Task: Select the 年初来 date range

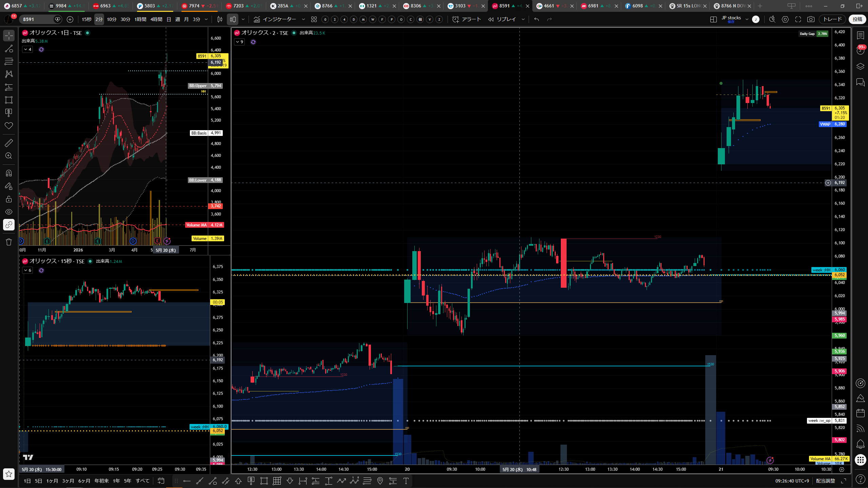Action: point(101,481)
